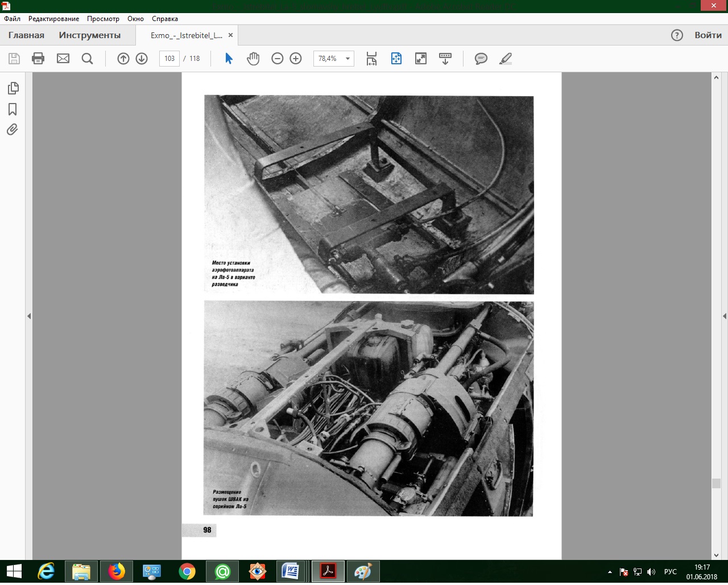The image size is (728, 585).
Task: Click the Send by email envelope icon
Action: [x=63, y=59]
